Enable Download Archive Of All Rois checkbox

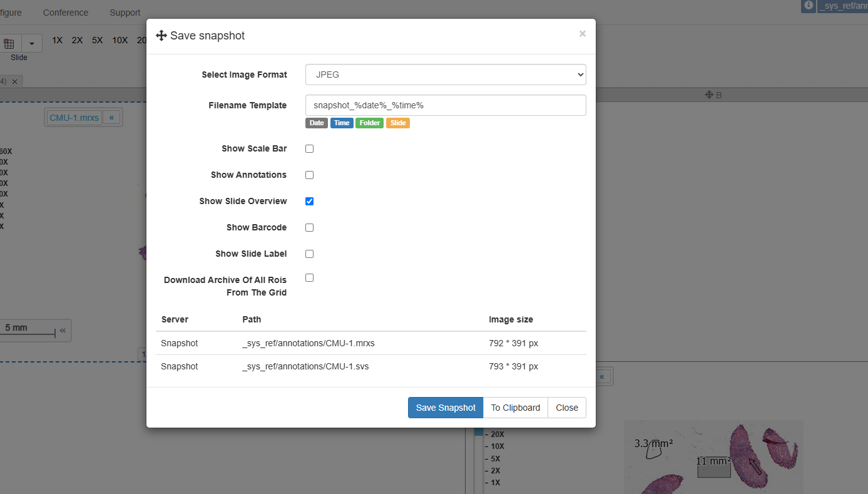[x=309, y=278]
